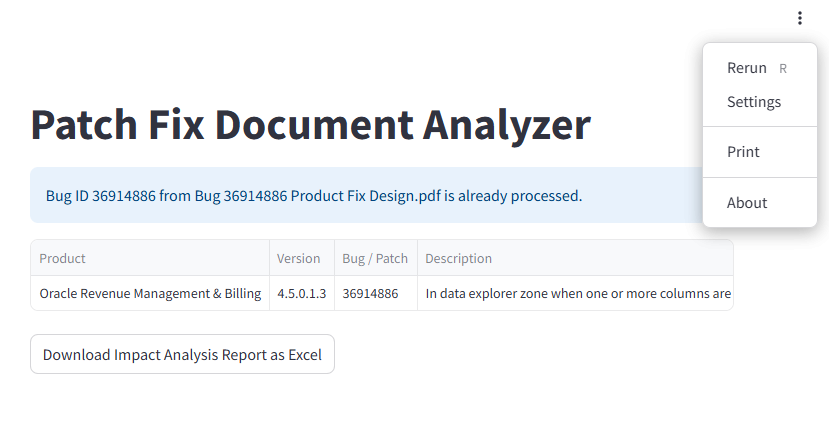Viewport: 829px width, 428px height.
Task: Click the Product column header
Action: pos(62,258)
